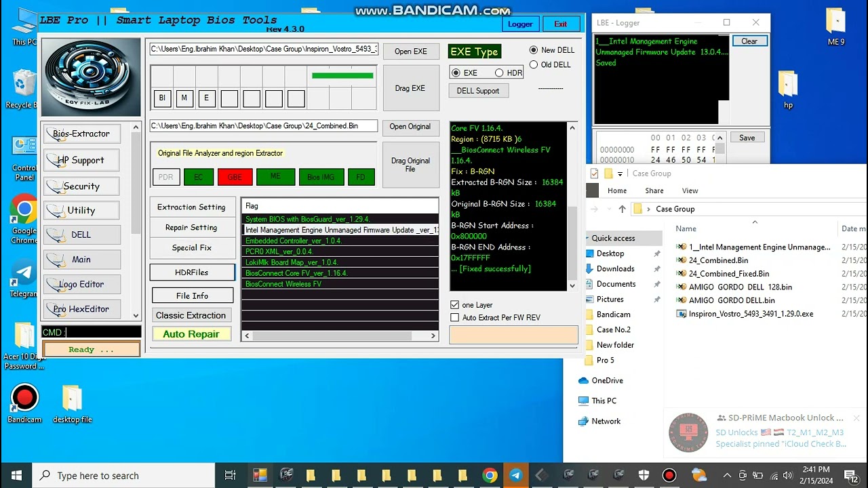The width and height of the screenshot is (868, 488).
Task: Open 24_Combined_Fixed.Bin in Explorer
Action: (729, 274)
